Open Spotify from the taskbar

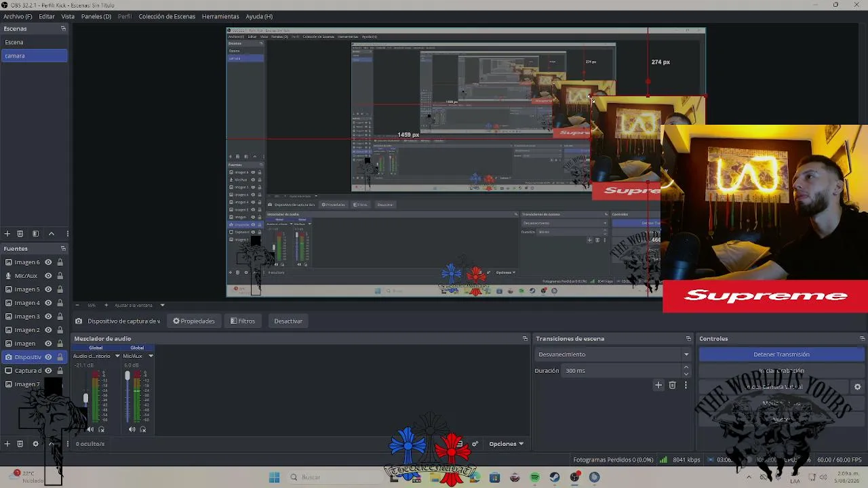coord(534,477)
